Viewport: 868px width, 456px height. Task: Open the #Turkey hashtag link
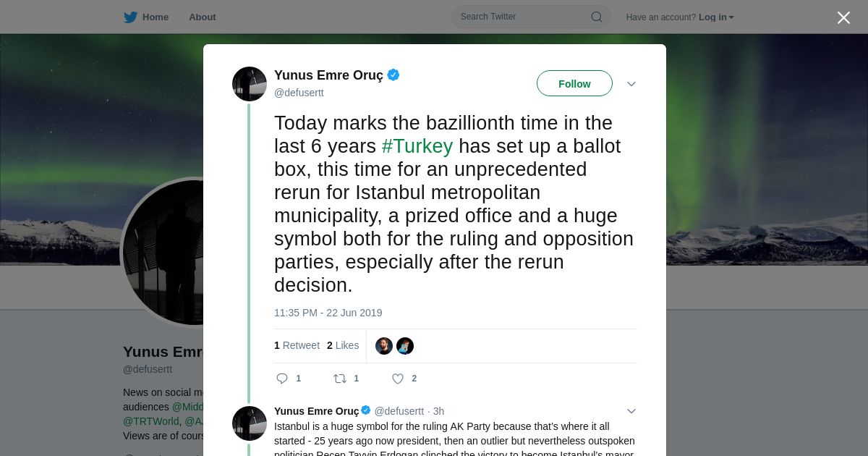pyautogui.click(x=417, y=146)
